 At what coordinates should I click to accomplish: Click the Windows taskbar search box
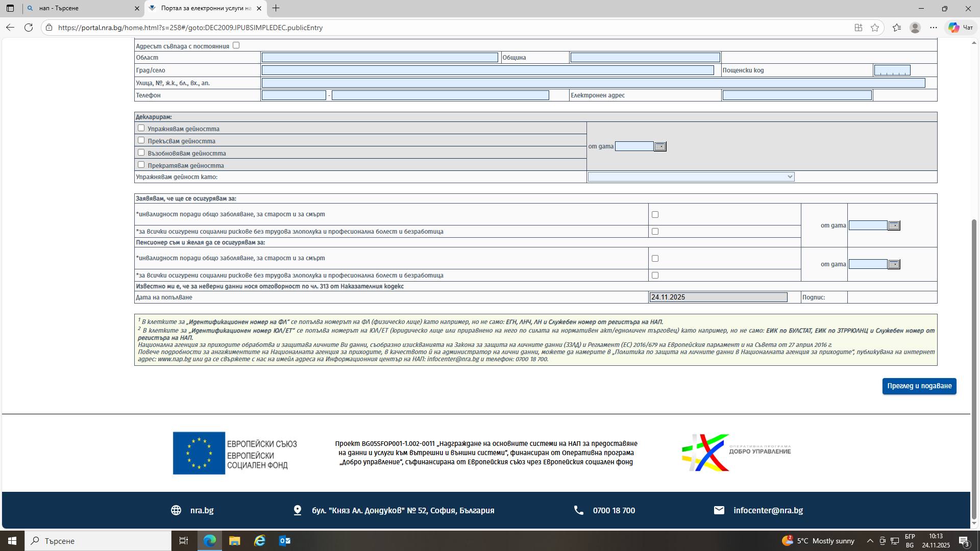tap(98, 541)
